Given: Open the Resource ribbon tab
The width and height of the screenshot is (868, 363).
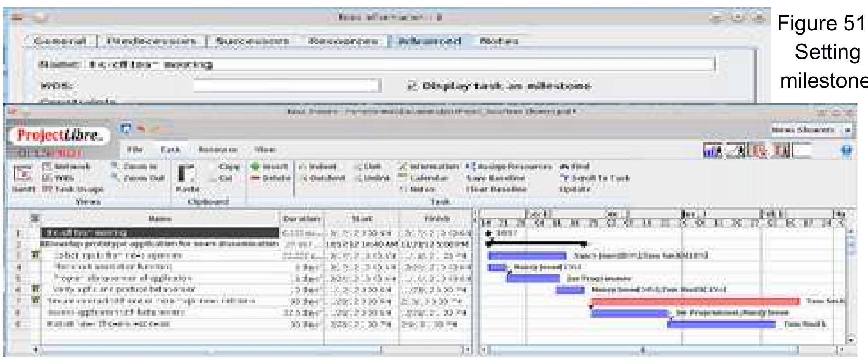Looking at the screenshot, I should (x=217, y=150).
